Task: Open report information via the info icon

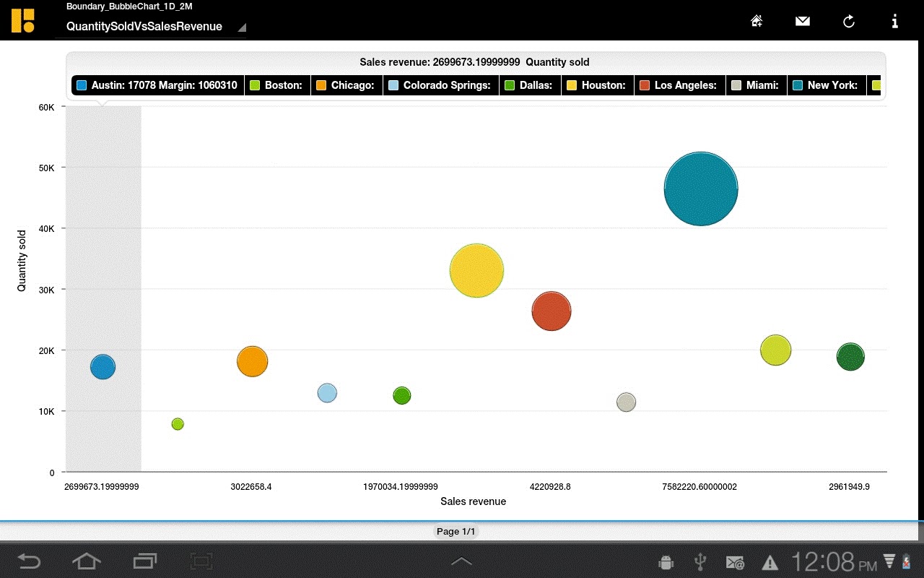Action: point(894,21)
